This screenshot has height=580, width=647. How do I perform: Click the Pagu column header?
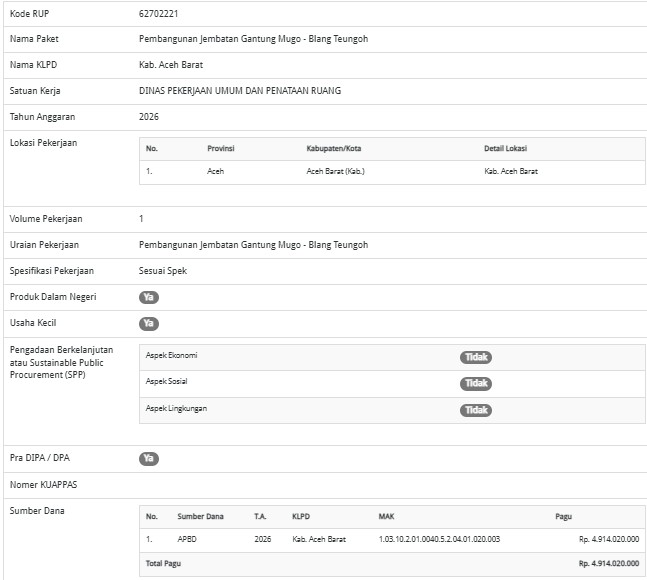(563, 517)
